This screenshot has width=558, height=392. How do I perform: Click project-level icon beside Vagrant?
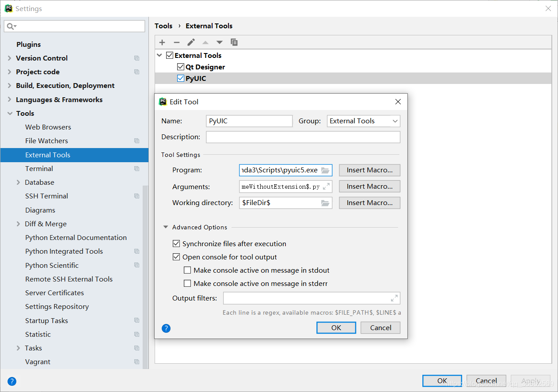tap(137, 362)
